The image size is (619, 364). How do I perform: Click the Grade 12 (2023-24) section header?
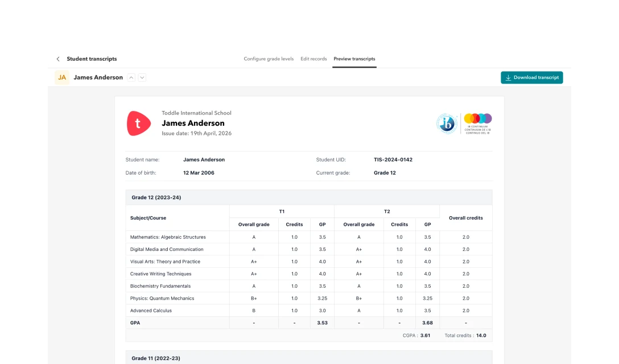(309, 197)
